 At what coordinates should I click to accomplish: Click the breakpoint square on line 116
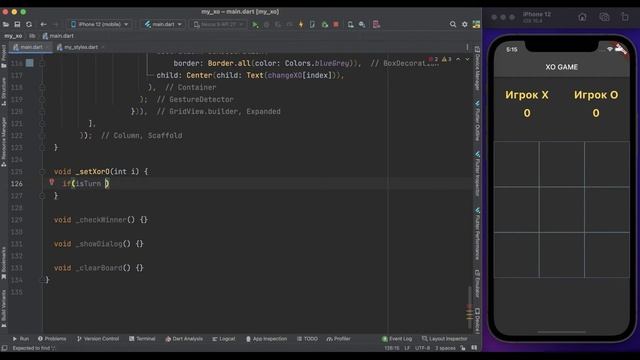point(29,63)
